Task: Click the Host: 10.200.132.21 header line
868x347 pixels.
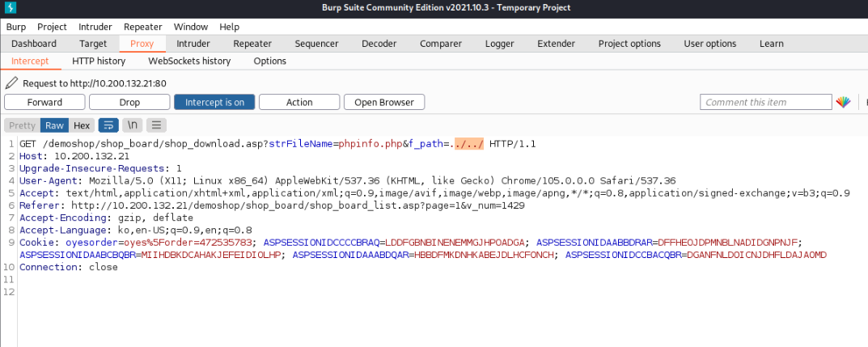Action: (74, 156)
